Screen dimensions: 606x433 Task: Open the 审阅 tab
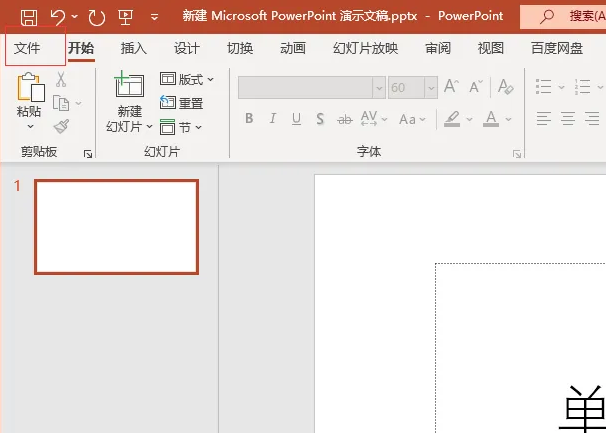click(438, 48)
